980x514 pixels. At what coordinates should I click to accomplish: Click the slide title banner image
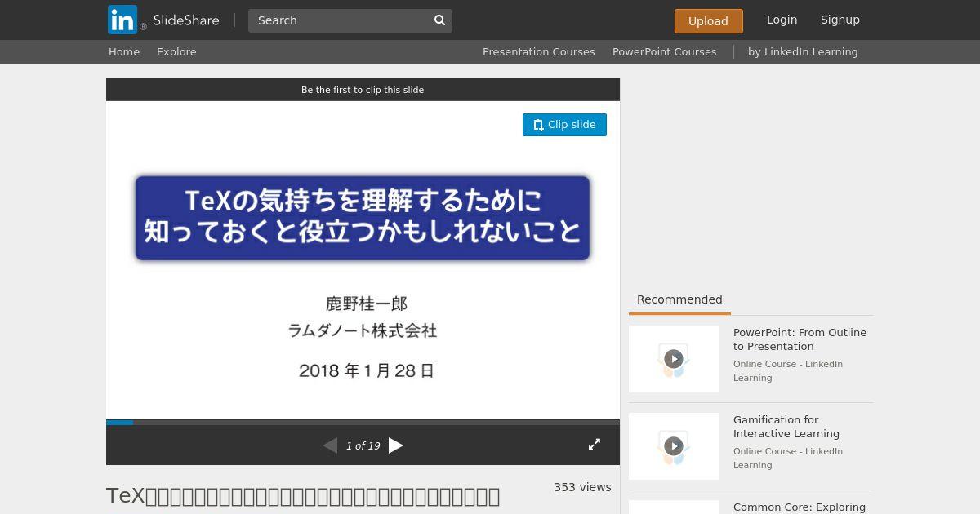363,218
